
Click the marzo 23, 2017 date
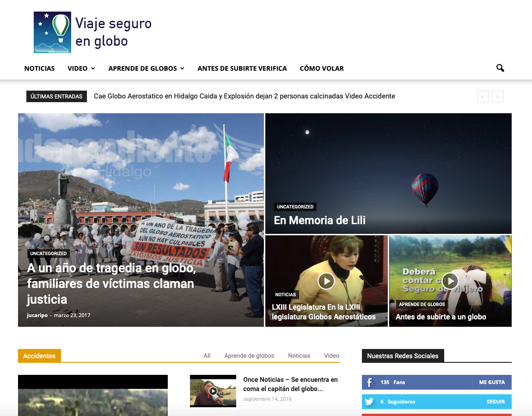point(72,315)
